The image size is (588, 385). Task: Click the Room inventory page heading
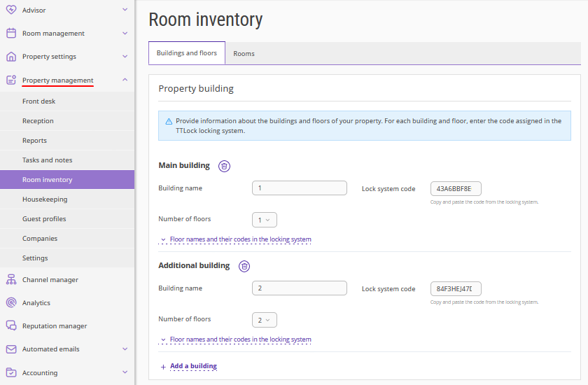pos(206,20)
